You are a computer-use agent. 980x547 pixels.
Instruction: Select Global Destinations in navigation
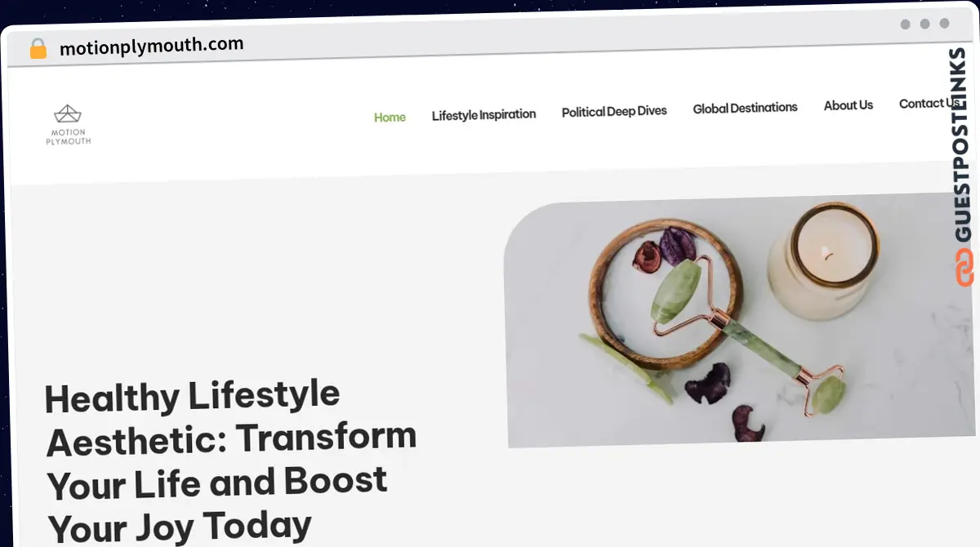point(745,108)
